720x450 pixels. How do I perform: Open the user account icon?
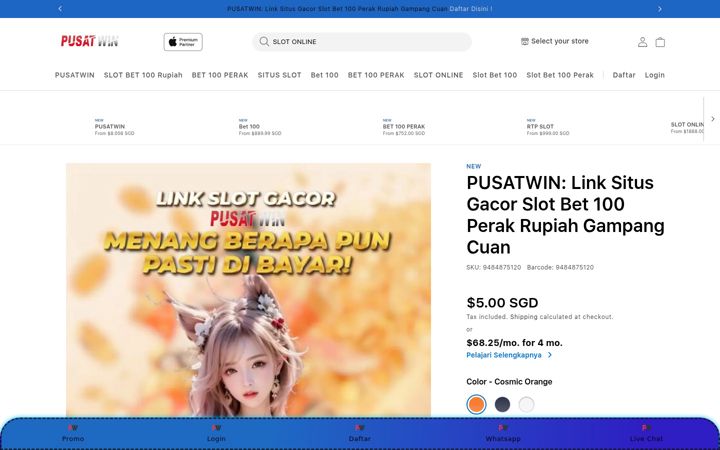(x=642, y=42)
